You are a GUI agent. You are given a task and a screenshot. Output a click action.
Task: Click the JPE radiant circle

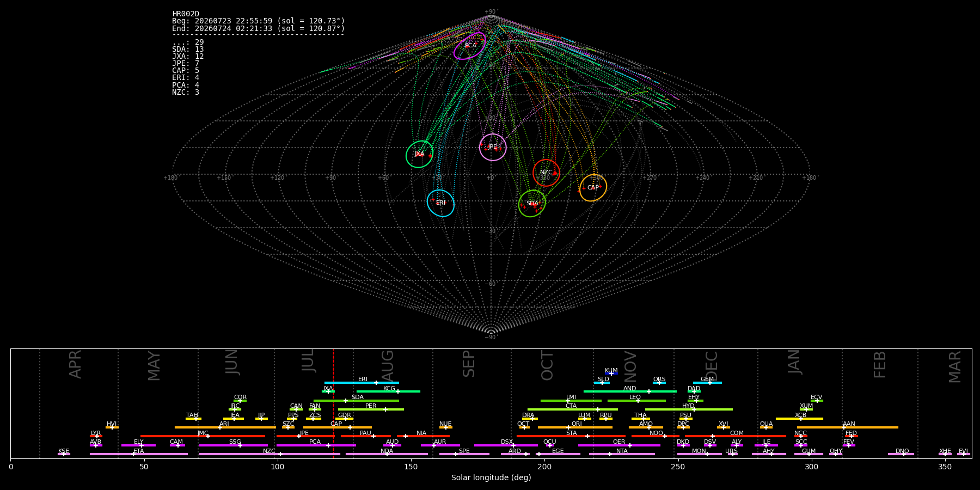point(493,147)
